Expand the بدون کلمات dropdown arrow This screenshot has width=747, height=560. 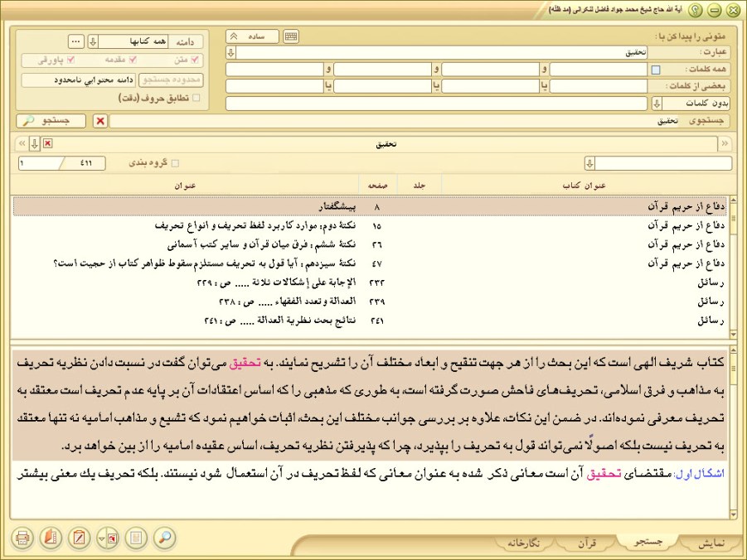[656, 104]
